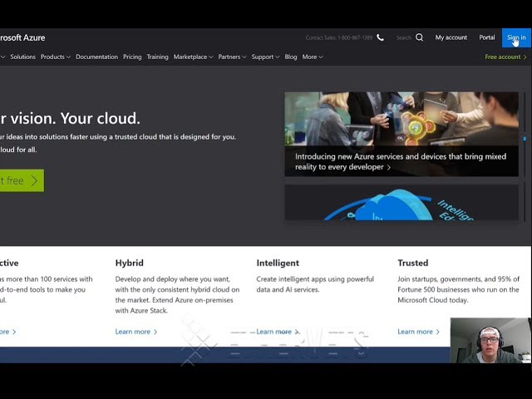532x399 pixels.
Task: Expand the Marketplace dropdown chevron
Action: pos(211,57)
